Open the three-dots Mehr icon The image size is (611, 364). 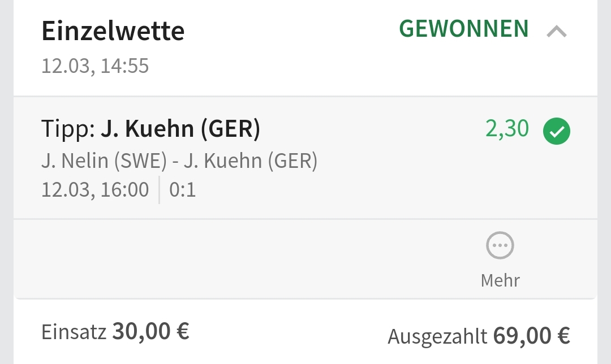click(x=500, y=246)
